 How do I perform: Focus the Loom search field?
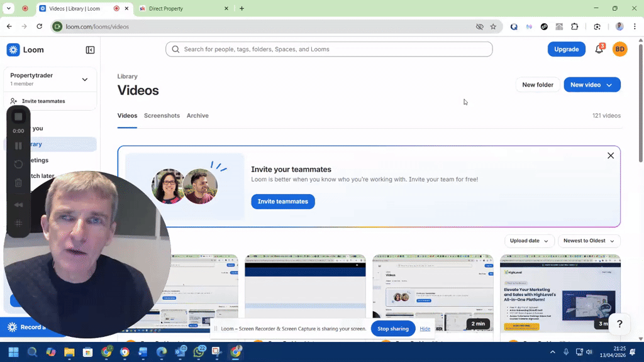click(329, 49)
